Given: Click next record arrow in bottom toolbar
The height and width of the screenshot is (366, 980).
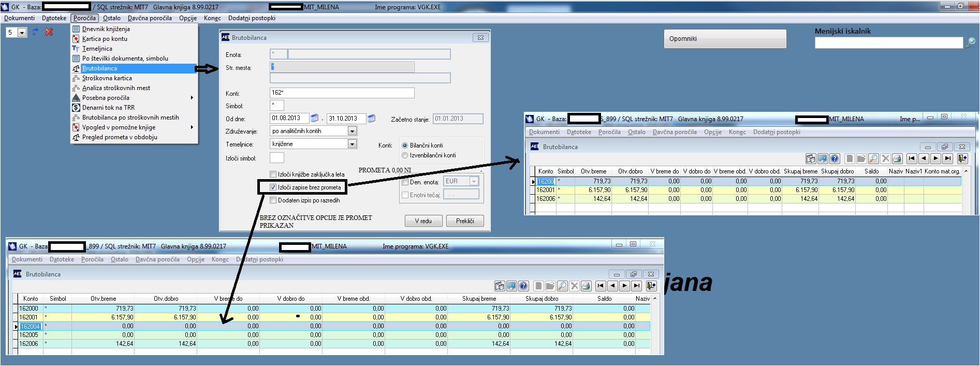Looking at the screenshot, I should click(x=625, y=286).
